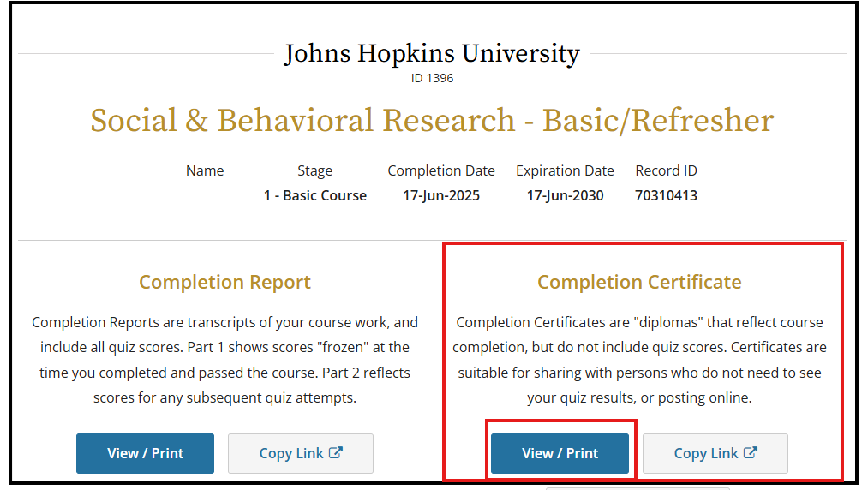The image size is (868, 490).
Task: Click the Completion Date column header
Action: point(441,170)
